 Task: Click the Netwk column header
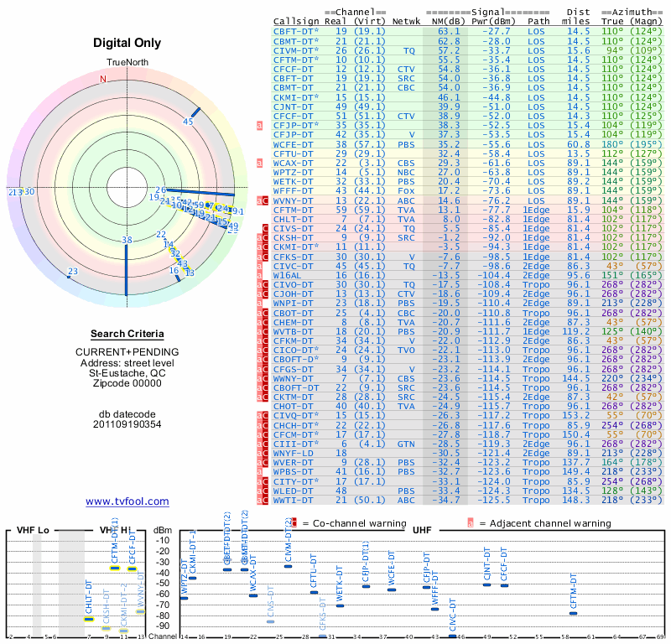(x=407, y=22)
